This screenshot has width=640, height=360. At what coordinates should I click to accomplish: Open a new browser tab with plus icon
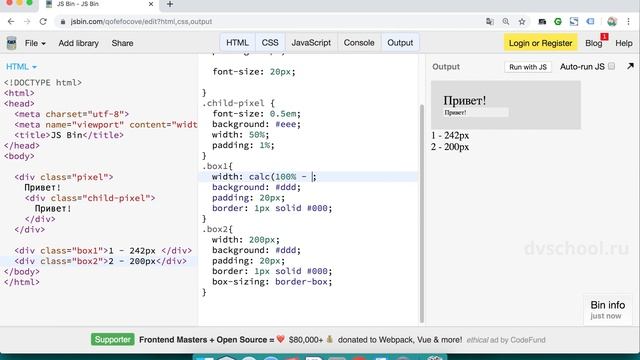click(x=170, y=4)
